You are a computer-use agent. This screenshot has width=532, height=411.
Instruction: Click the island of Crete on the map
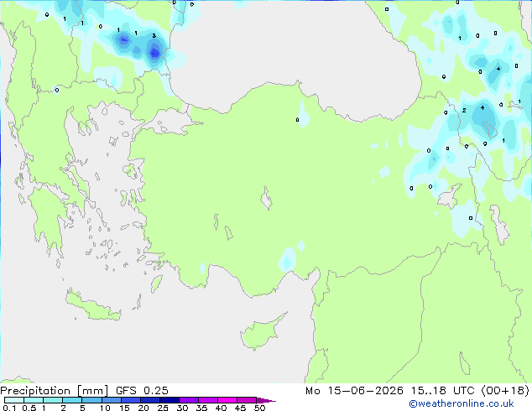(93, 307)
